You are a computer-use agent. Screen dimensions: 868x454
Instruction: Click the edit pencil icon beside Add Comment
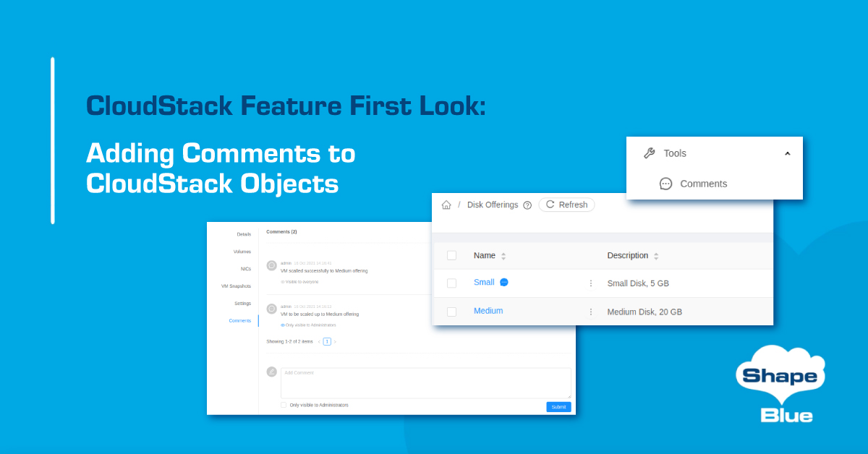[272, 372]
